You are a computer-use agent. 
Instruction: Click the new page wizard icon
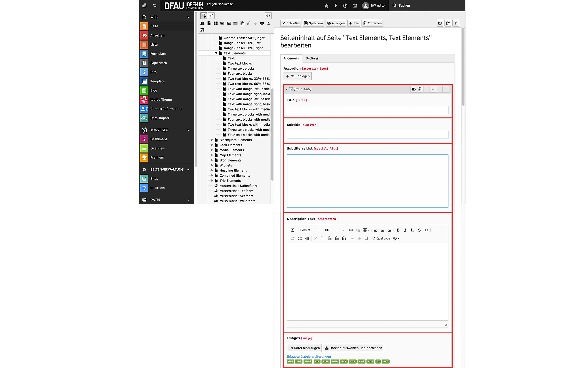(203, 16)
